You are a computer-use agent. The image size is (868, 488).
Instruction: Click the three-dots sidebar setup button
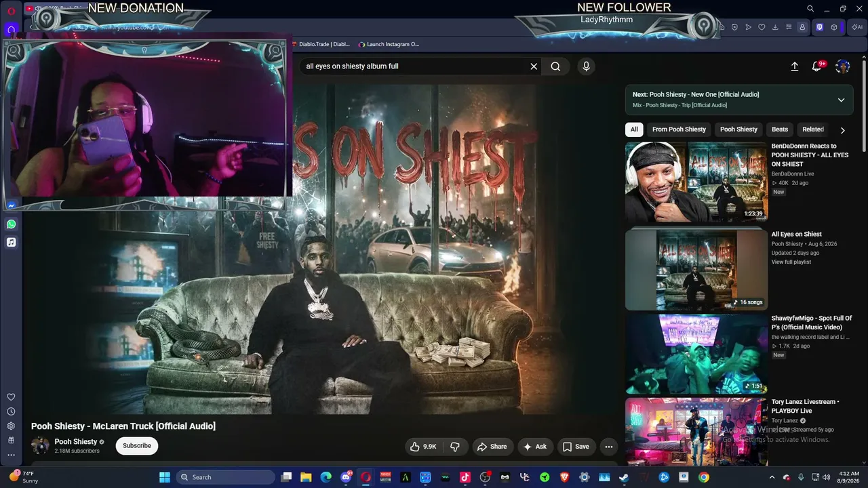[x=11, y=455]
